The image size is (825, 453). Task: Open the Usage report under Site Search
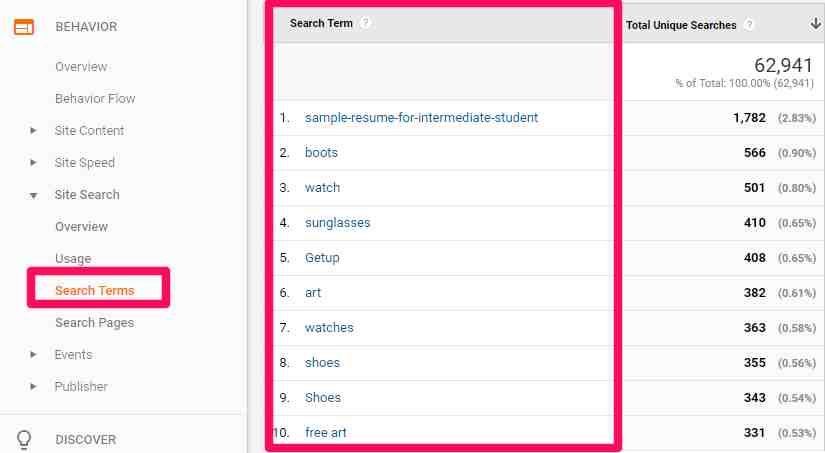pyautogui.click(x=73, y=259)
